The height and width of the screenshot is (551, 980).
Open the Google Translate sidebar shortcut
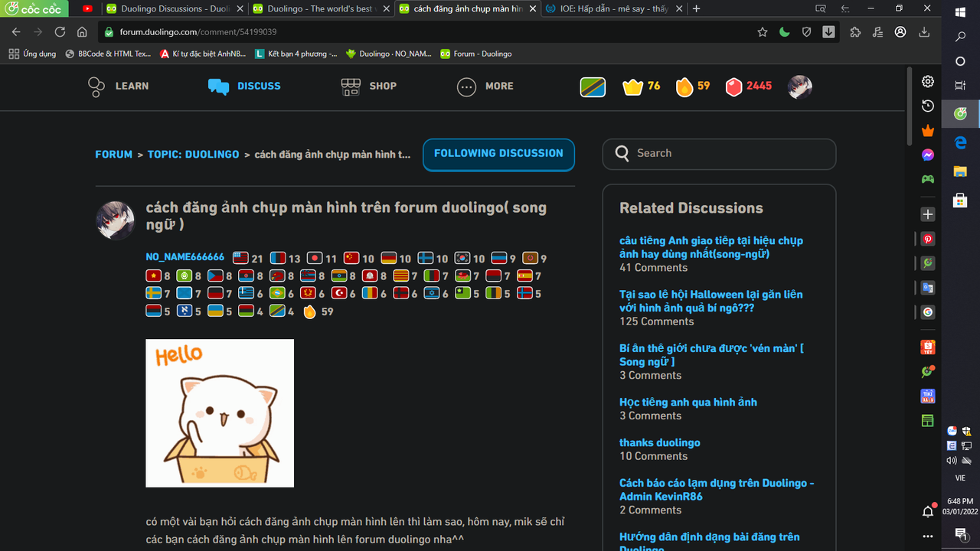(x=928, y=288)
